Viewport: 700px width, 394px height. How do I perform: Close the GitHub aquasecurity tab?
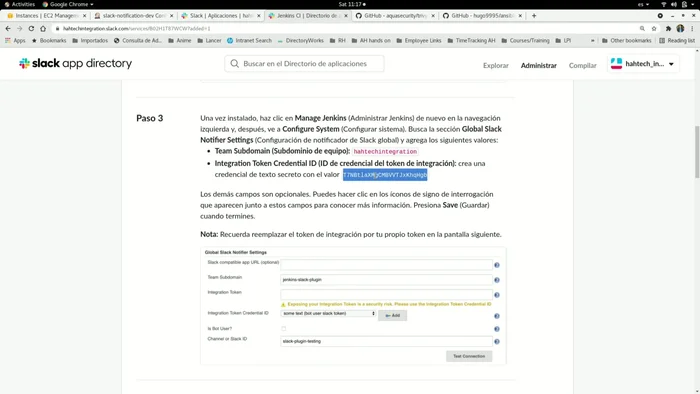pos(433,16)
